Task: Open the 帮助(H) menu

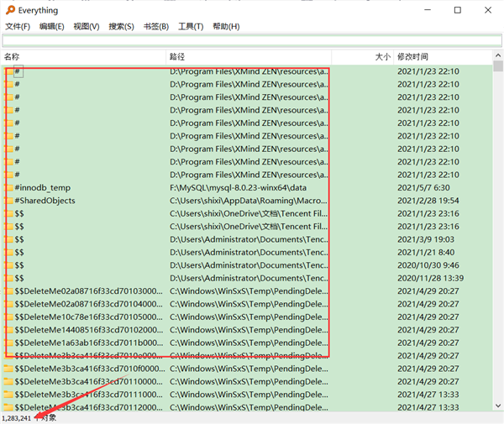Action: point(226,27)
